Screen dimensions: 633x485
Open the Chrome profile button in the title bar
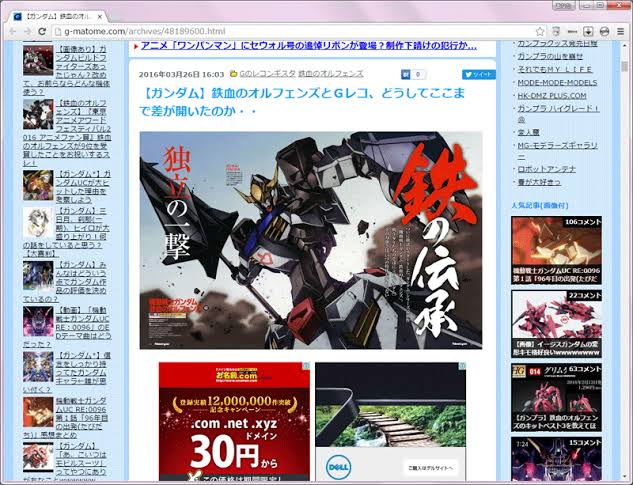pos(563,5)
